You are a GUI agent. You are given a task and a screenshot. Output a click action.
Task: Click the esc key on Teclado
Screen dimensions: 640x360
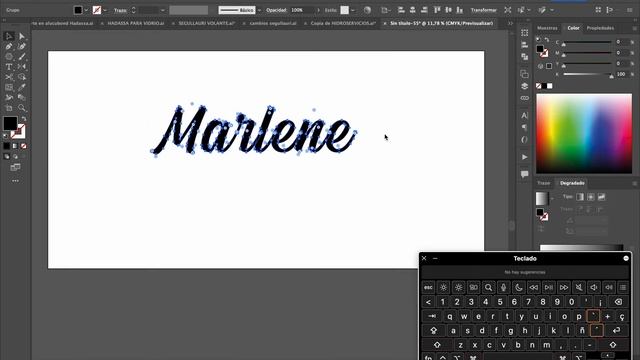(x=428, y=287)
